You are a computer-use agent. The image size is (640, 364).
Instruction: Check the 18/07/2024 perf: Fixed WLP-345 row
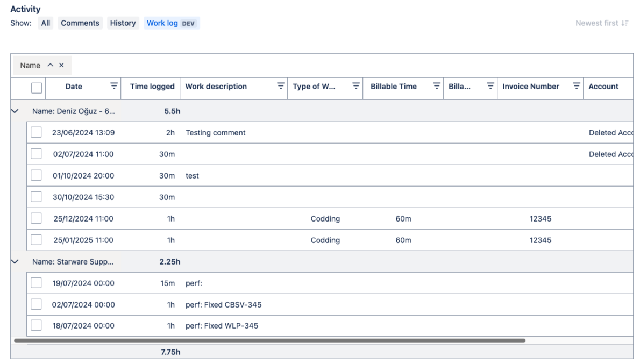click(36, 325)
